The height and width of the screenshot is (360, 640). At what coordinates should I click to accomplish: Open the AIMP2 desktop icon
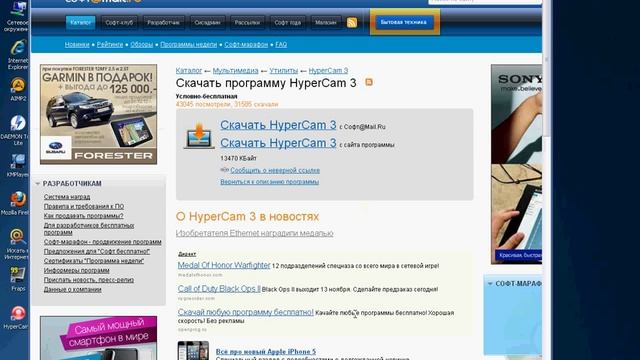pyautogui.click(x=18, y=90)
